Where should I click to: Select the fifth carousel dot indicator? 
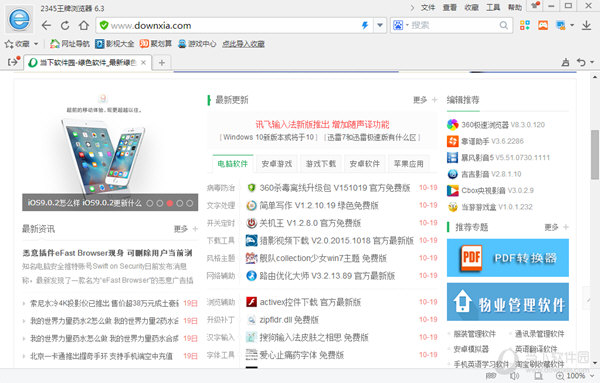click(x=190, y=203)
